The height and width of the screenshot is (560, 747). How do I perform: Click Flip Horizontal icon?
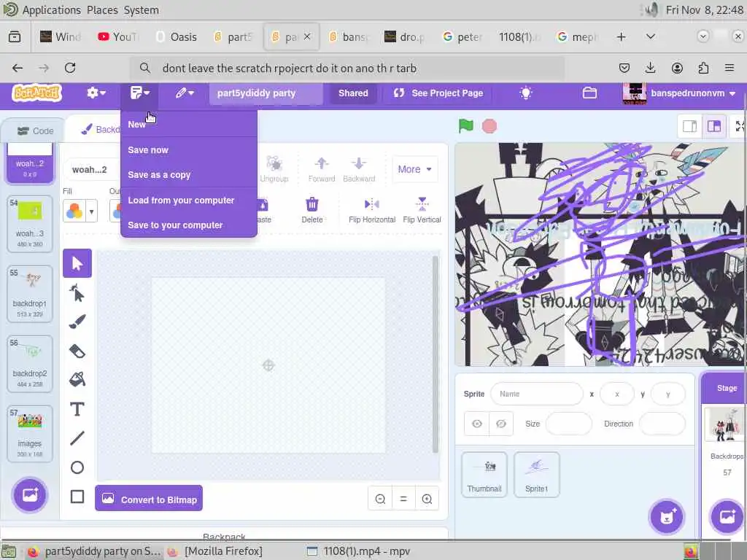click(372, 209)
